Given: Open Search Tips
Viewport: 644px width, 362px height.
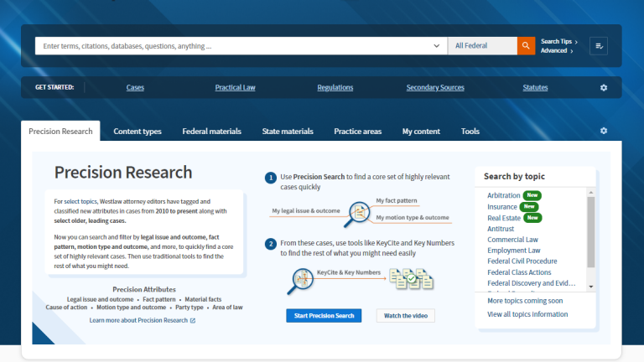Looking at the screenshot, I should pyautogui.click(x=558, y=41).
